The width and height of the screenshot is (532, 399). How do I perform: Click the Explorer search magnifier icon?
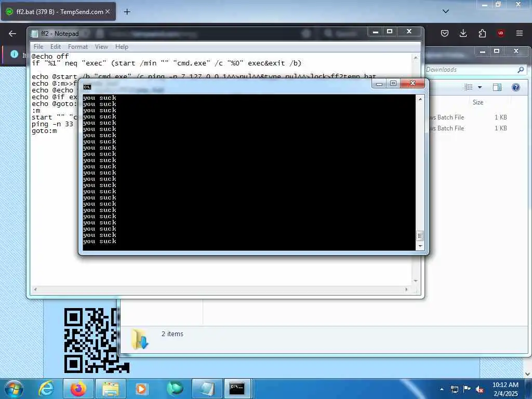pyautogui.click(x=521, y=70)
